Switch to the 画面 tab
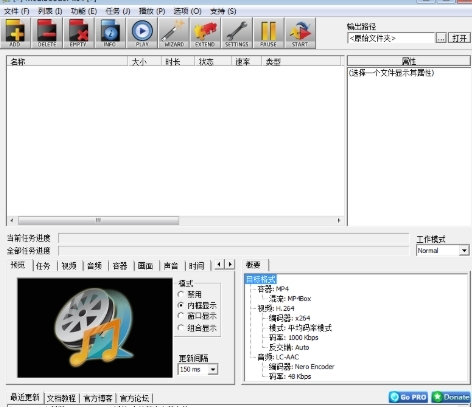Screen dimensions: 472x407 click(x=145, y=266)
